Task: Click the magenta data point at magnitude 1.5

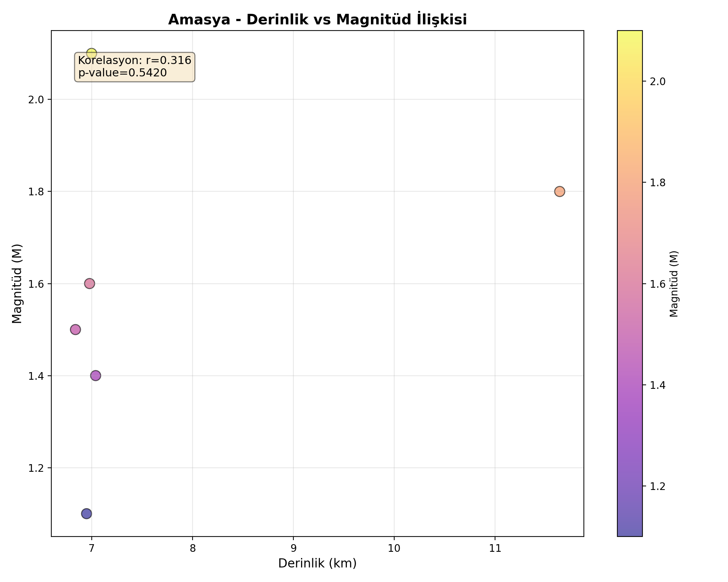Action: pyautogui.click(x=75, y=330)
